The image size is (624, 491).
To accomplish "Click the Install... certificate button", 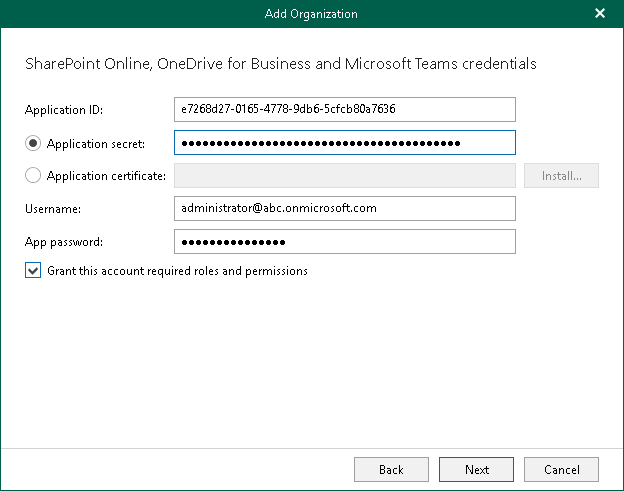I will click(x=561, y=175).
